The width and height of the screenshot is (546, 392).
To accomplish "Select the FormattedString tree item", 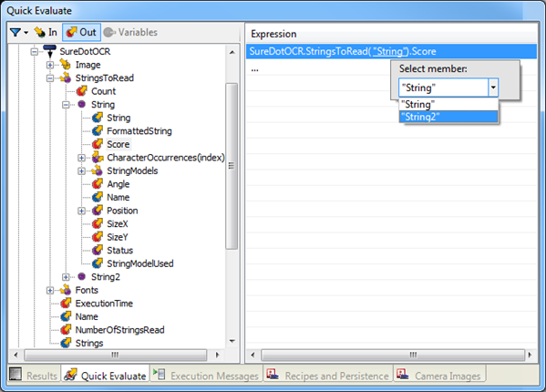I will tap(139, 131).
